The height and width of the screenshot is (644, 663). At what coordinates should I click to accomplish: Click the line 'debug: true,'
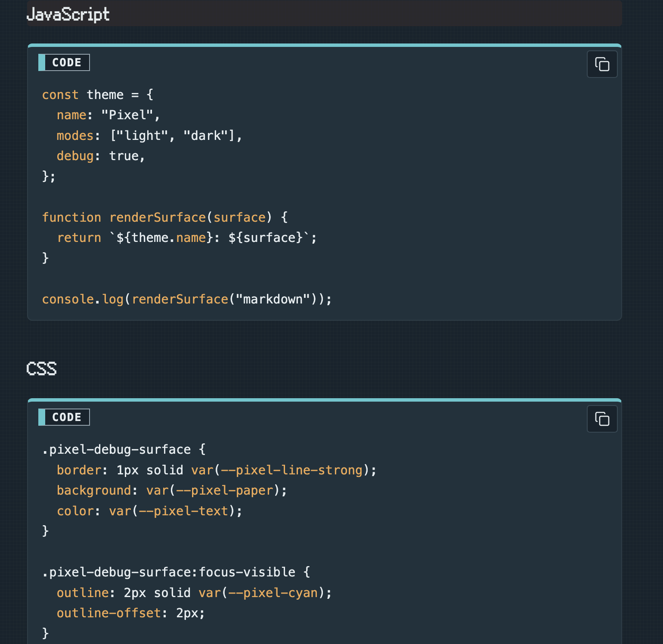coord(101,156)
